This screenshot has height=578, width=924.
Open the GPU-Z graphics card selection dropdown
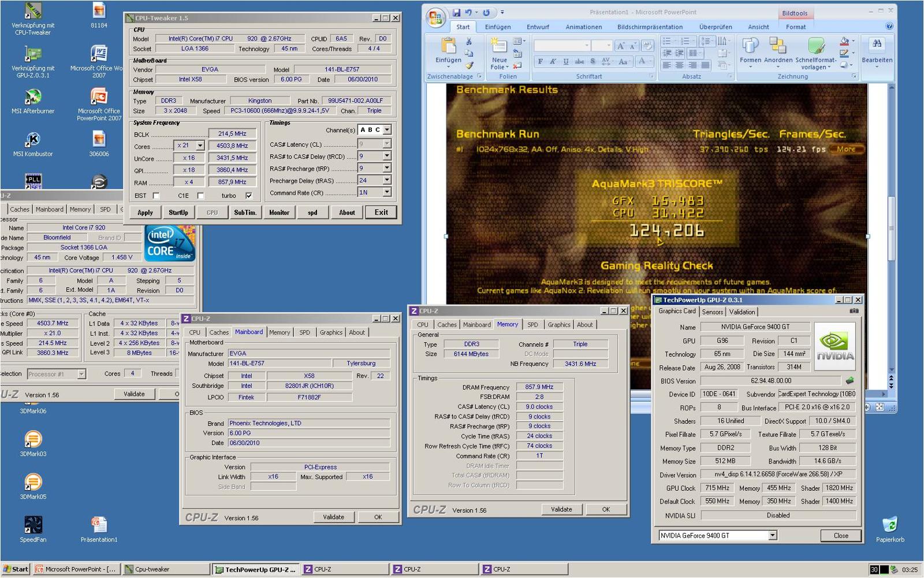click(773, 535)
